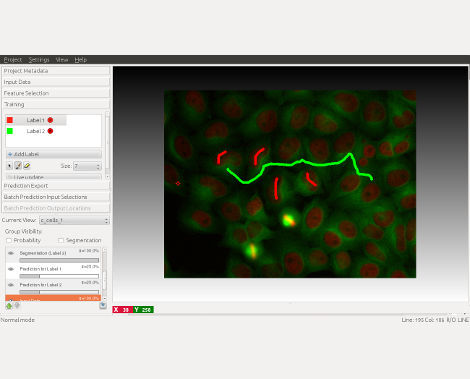The height and width of the screenshot is (379, 470).
Task: Adjust opacity slider of Segmentation (Label 1)
Action: click(59, 260)
